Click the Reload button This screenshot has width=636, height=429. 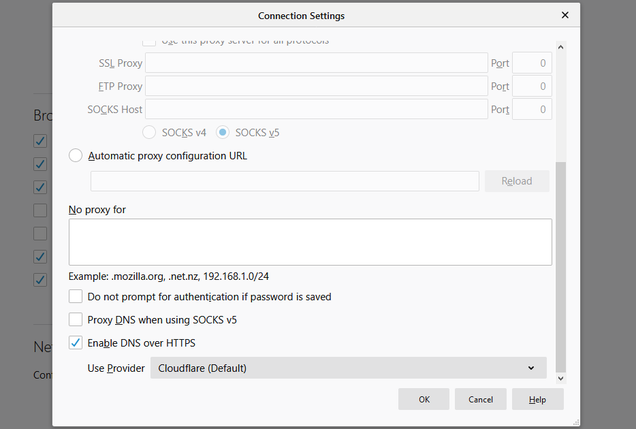[x=517, y=181]
